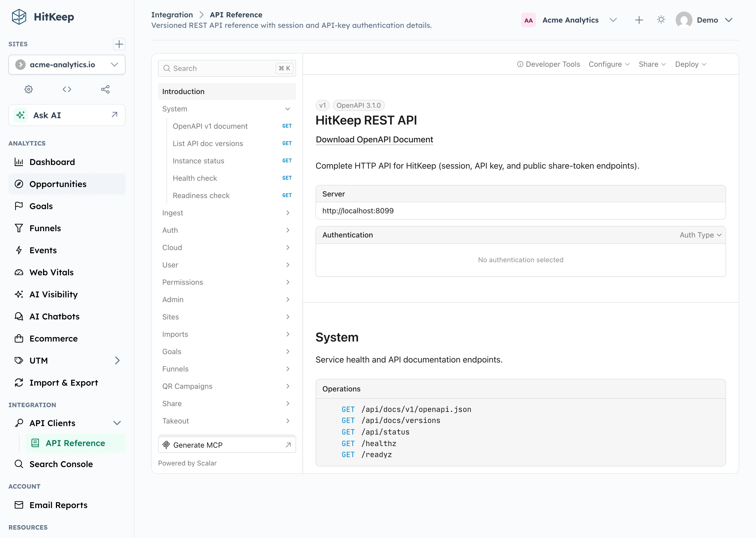
Task: Open the Demo user menu
Action: 704,20
